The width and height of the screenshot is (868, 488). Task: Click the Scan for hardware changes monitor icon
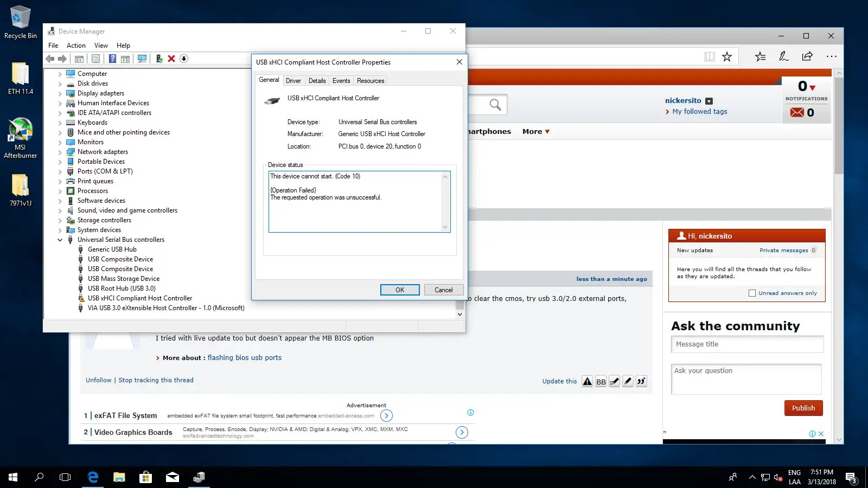(x=142, y=59)
